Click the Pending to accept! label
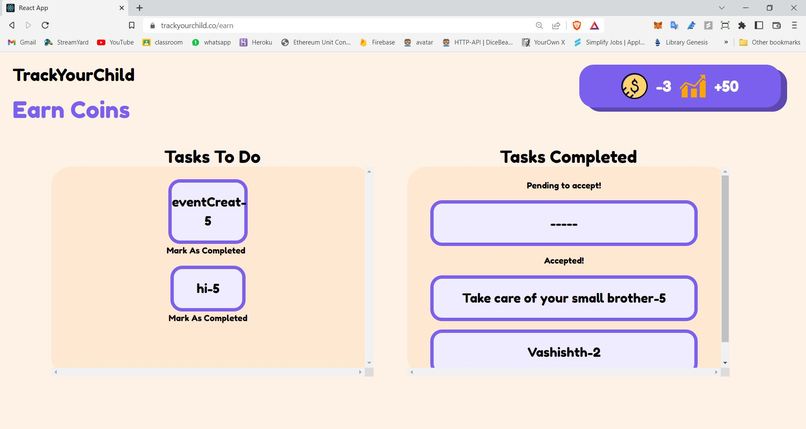The width and height of the screenshot is (806, 429). [564, 185]
